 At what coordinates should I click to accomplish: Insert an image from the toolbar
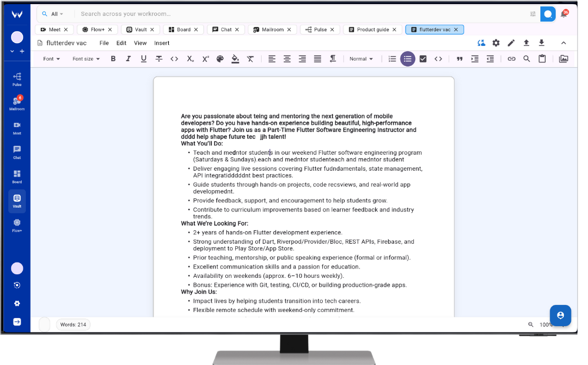coord(563,59)
